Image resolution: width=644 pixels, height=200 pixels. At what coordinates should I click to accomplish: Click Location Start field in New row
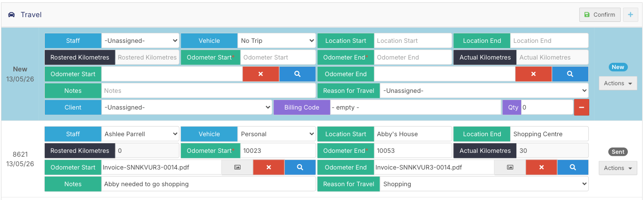pos(413,41)
